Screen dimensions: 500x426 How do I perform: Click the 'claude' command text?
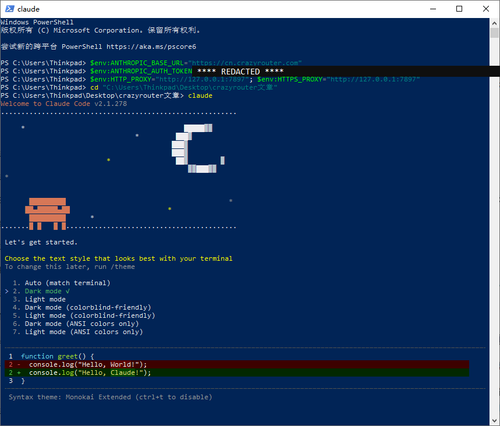tap(200, 96)
